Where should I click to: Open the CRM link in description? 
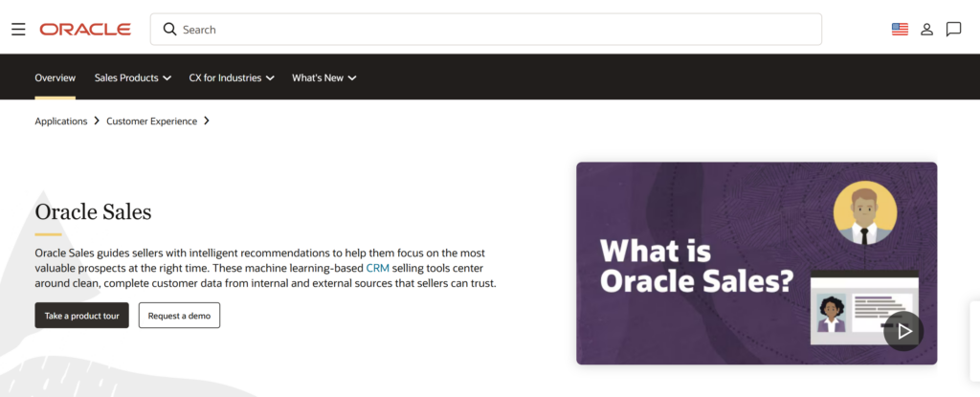coord(377,268)
